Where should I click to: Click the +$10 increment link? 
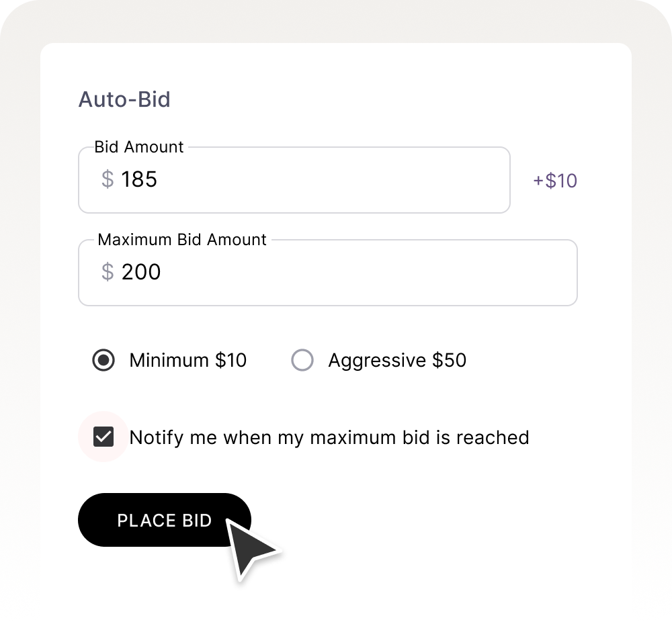pyautogui.click(x=554, y=181)
